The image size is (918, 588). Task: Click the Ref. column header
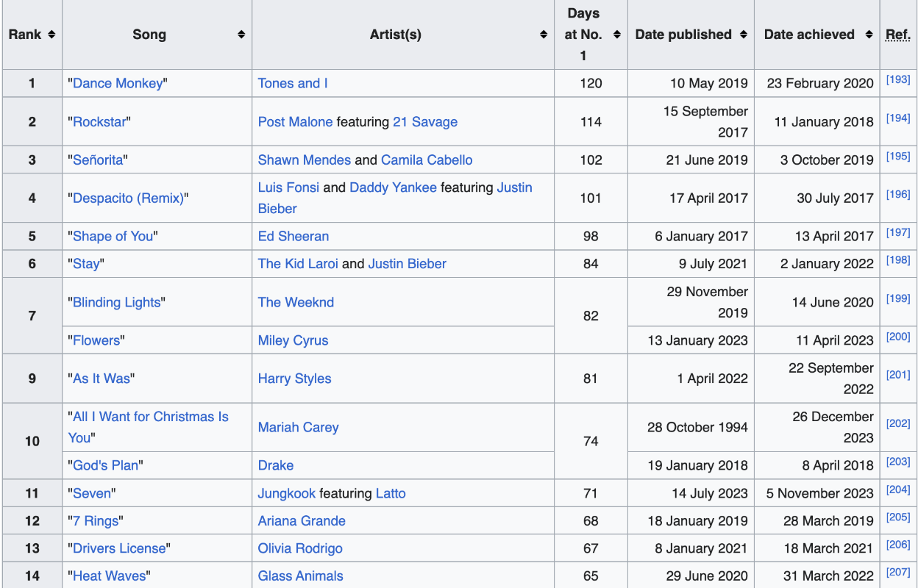click(897, 35)
